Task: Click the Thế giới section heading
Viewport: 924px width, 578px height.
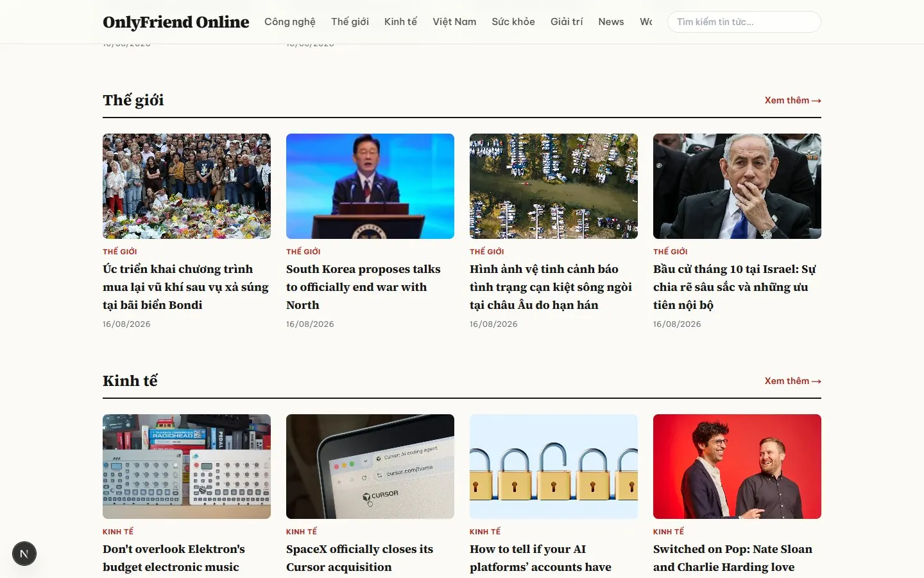Action: 133,100
